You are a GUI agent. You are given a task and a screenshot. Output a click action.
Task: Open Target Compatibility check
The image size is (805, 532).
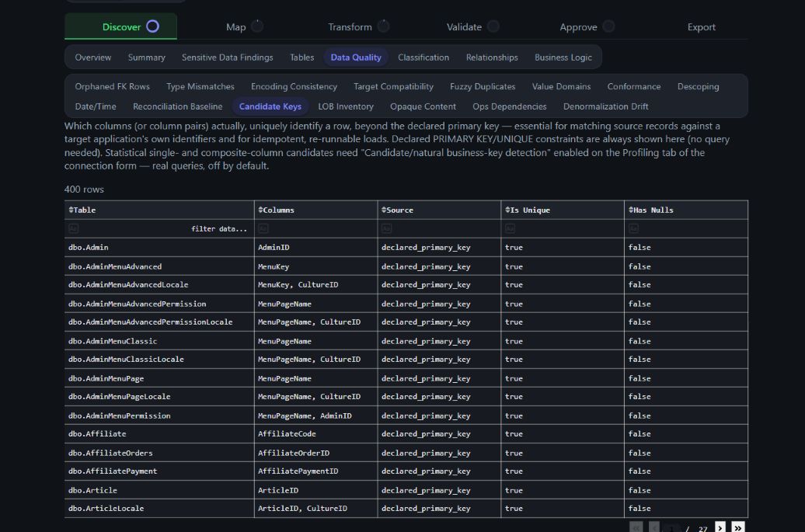tap(393, 87)
